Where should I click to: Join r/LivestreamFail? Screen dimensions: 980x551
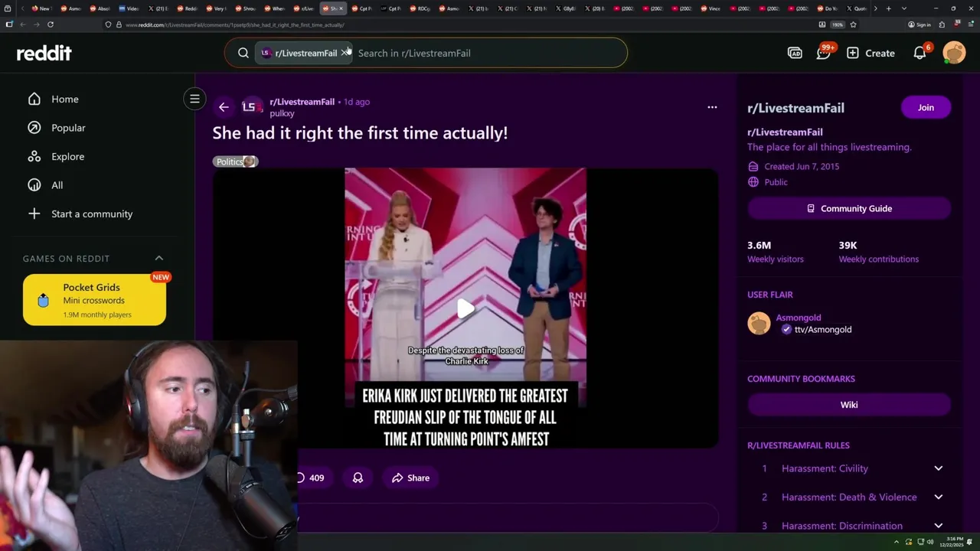tap(926, 108)
